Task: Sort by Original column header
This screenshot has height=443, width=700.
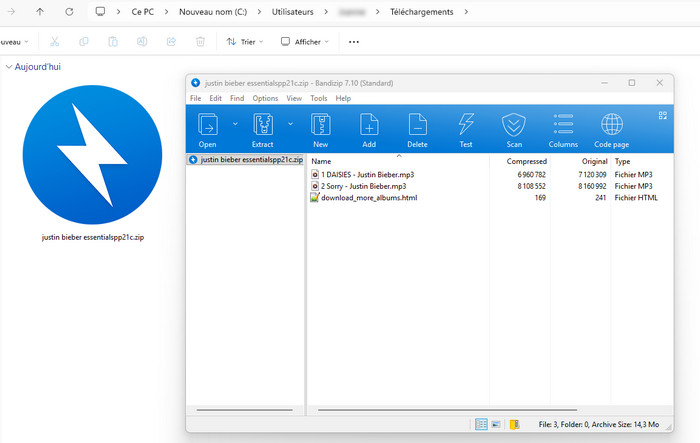Action: (x=594, y=161)
